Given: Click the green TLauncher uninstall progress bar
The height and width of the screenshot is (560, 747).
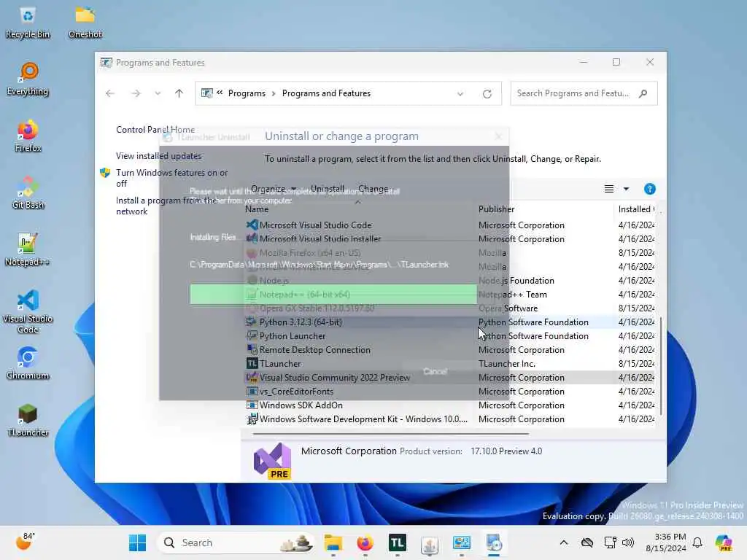Looking at the screenshot, I should pyautogui.click(x=333, y=295).
